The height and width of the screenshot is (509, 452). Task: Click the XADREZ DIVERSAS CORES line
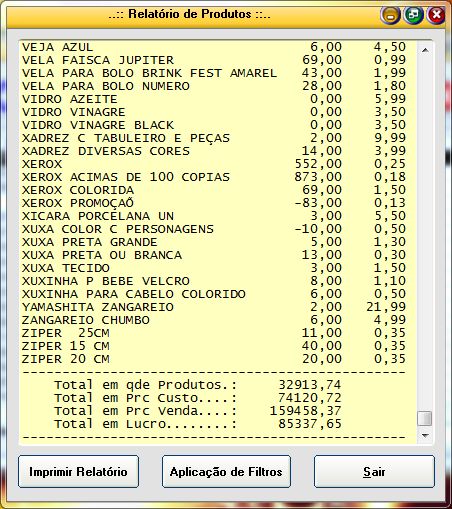tap(214, 151)
